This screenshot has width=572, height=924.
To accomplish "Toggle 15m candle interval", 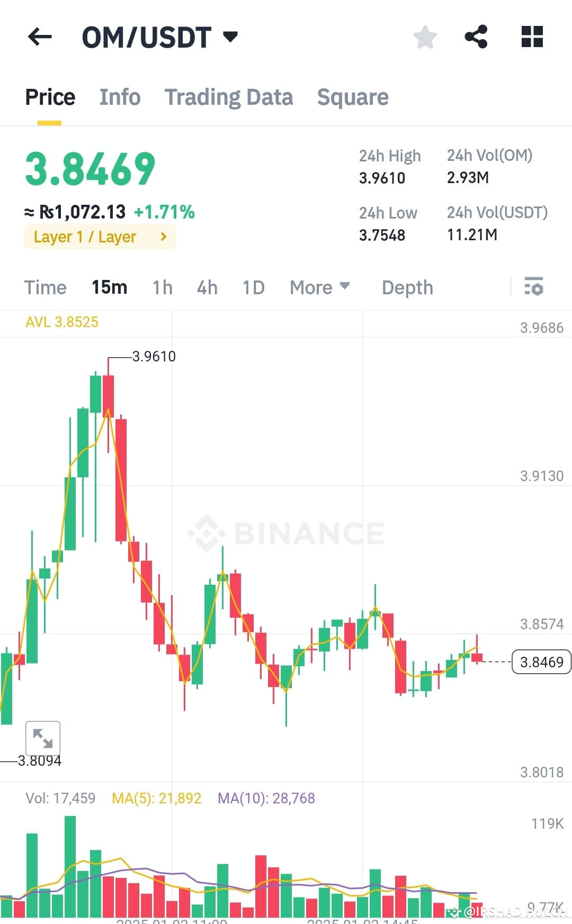I will click(x=109, y=287).
